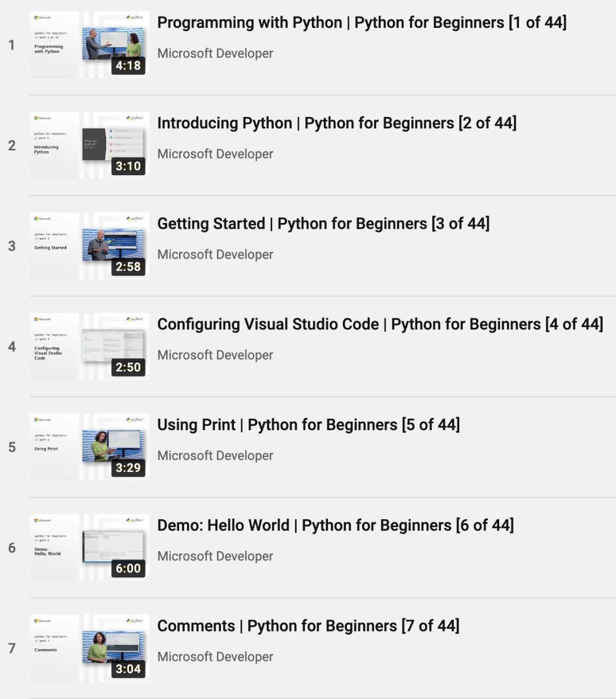This screenshot has width=616, height=699.
Task: Click title 'Programming with Python [1 of 44]'
Action: (x=362, y=23)
